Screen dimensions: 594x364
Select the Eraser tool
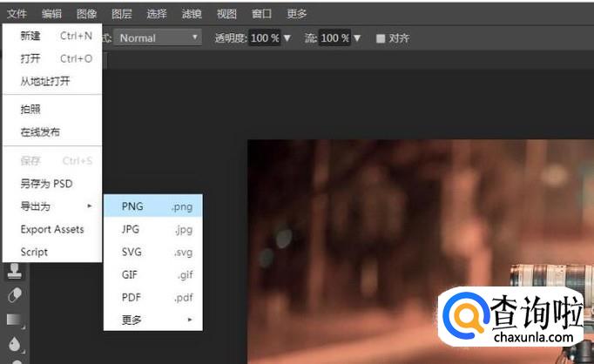15,296
